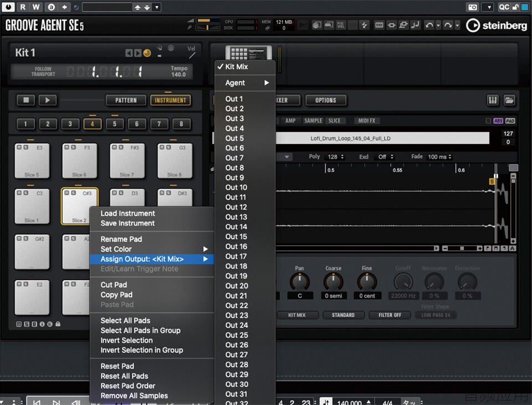Choose Out 12 from output list

[x=245, y=207]
